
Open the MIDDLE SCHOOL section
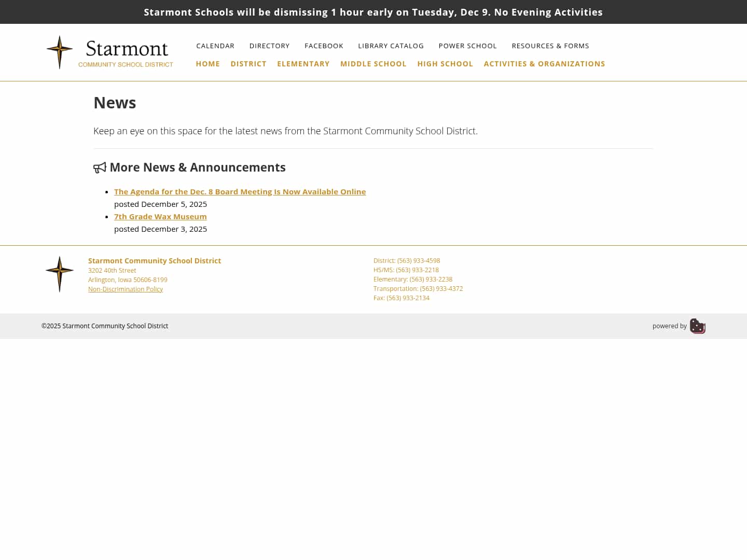pos(373,64)
